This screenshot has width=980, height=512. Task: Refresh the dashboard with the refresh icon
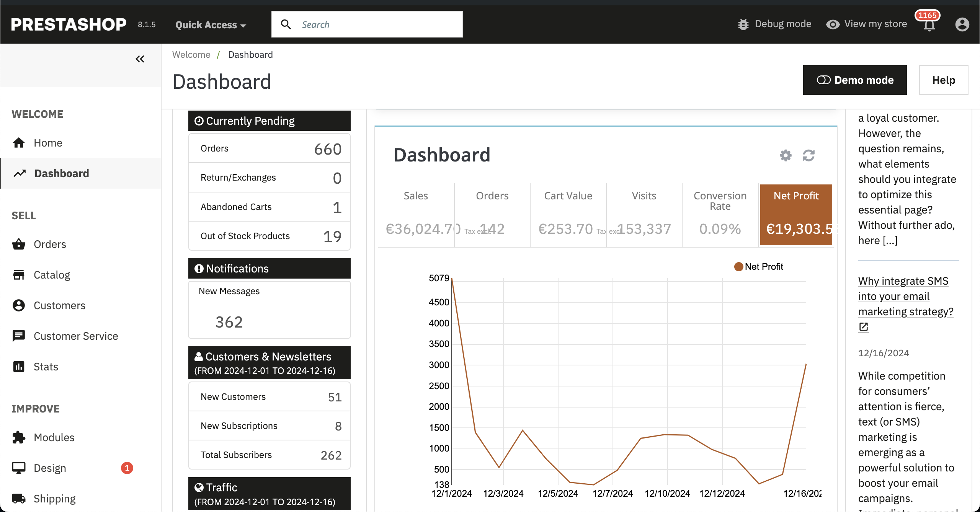(808, 155)
